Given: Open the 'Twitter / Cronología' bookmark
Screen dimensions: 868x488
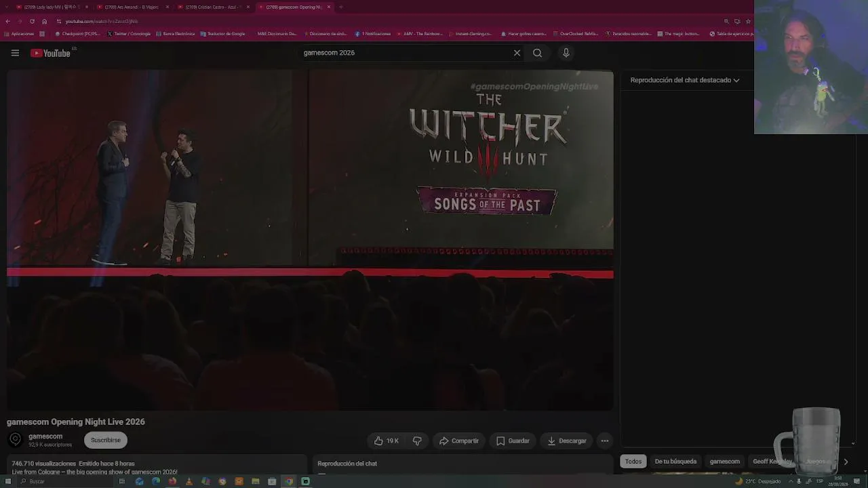Looking at the screenshot, I should [x=129, y=33].
